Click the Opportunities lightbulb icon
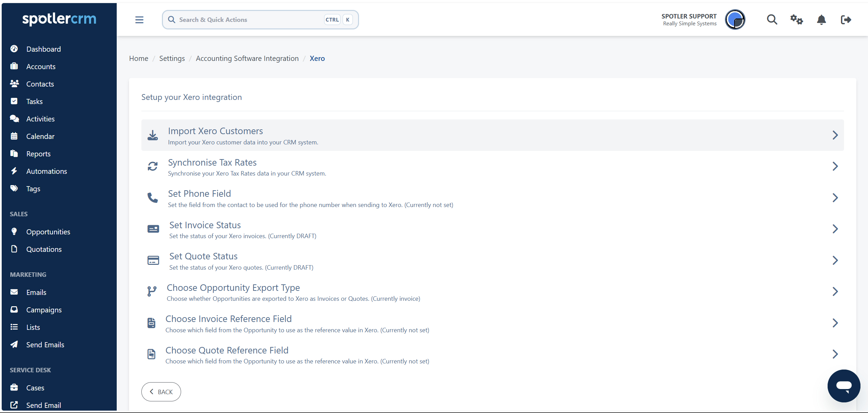Image resolution: width=868 pixels, height=413 pixels. pos(14,231)
